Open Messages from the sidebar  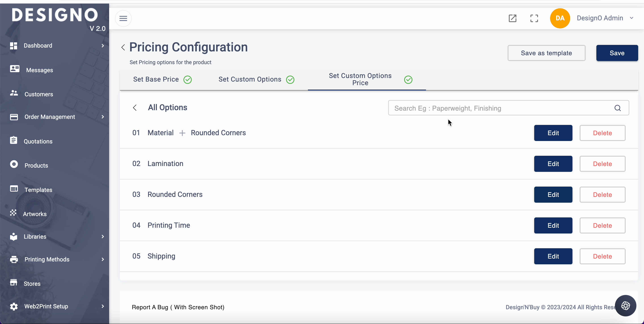click(x=40, y=70)
